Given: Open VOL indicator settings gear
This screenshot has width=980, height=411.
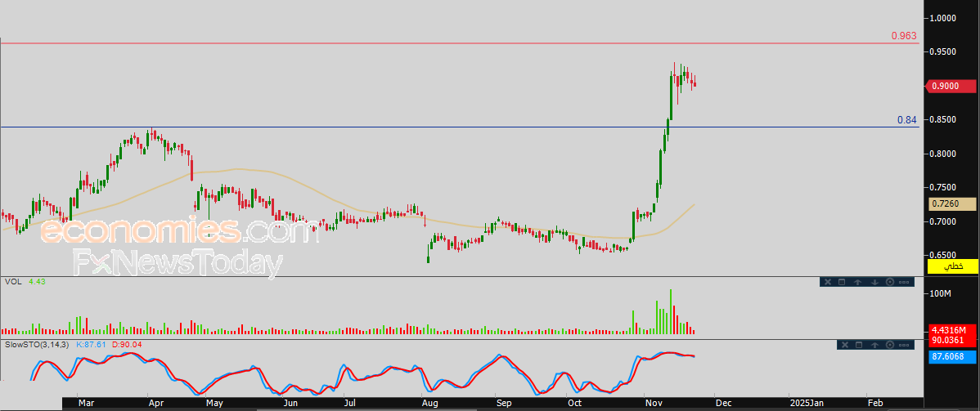Looking at the screenshot, I should pyautogui.click(x=889, y=283).
